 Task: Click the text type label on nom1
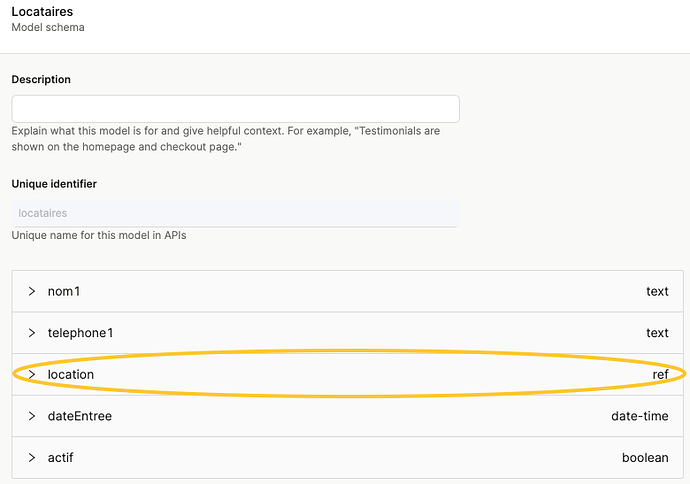click(657, 292)
